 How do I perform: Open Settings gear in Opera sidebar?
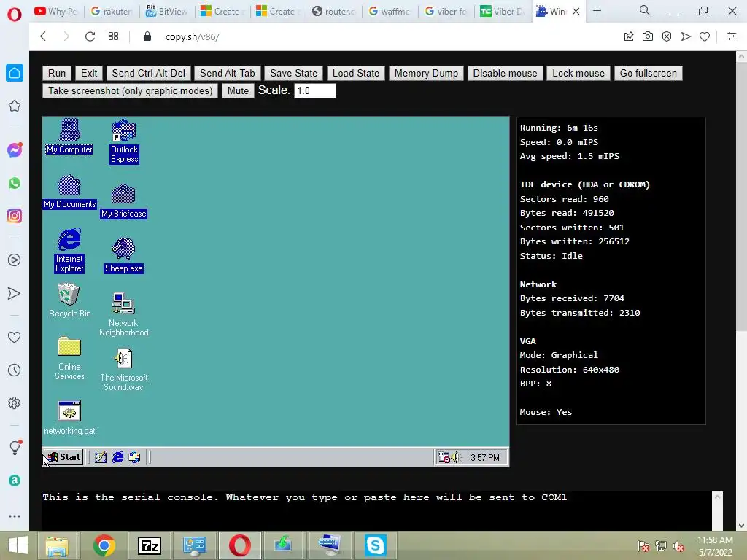[x=15, y=402]
